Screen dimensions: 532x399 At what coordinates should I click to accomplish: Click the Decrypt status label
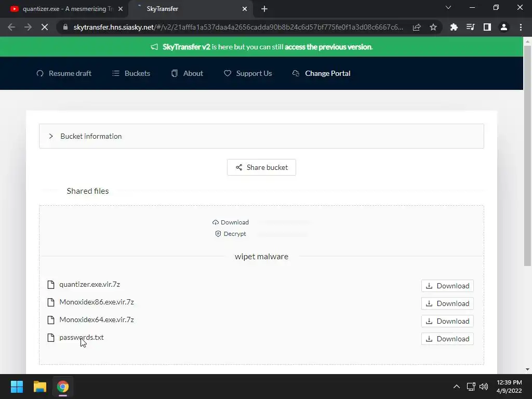pos(231,234)
